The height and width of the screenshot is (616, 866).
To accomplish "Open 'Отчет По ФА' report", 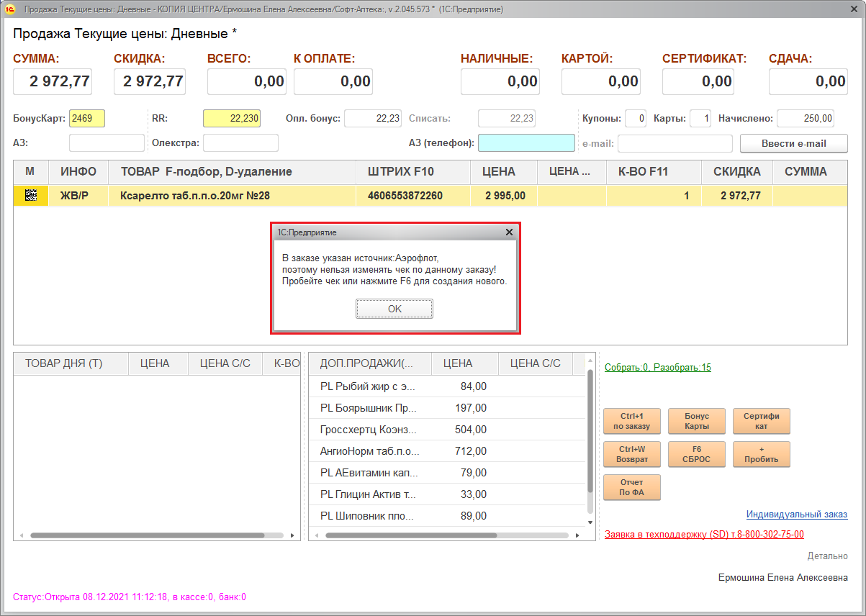I will [x=631, y=487].
